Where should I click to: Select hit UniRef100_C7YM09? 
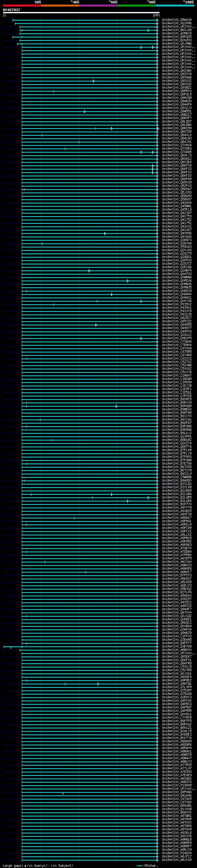pyautogui.click(x=176, y=717)
